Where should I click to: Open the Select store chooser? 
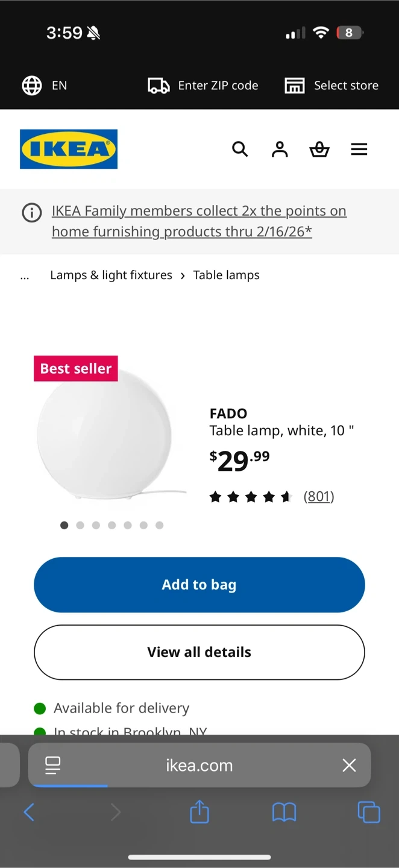(x=332, y=86)
